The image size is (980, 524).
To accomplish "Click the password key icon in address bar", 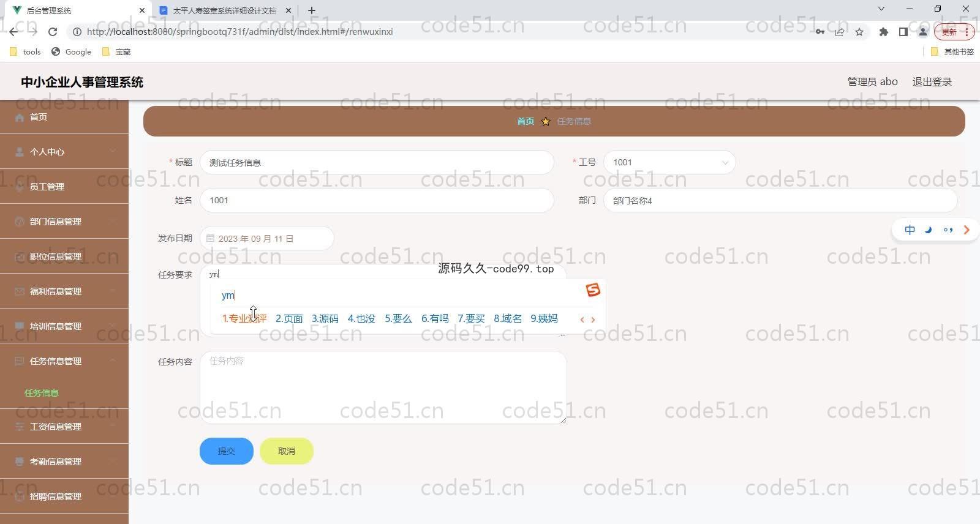I will (820, 32).
